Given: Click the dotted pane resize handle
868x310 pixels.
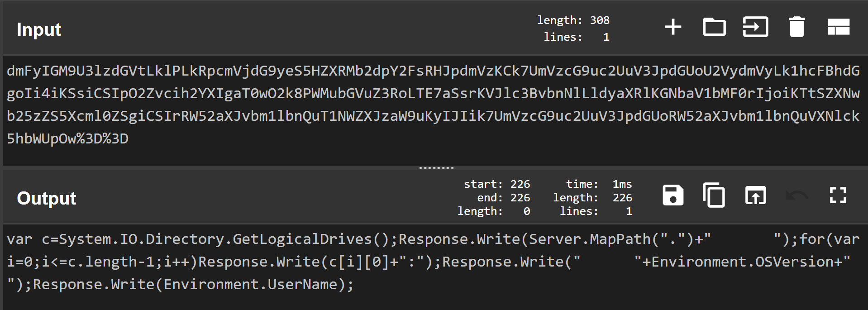Looking at the screenshot, I should click(436, 168).
